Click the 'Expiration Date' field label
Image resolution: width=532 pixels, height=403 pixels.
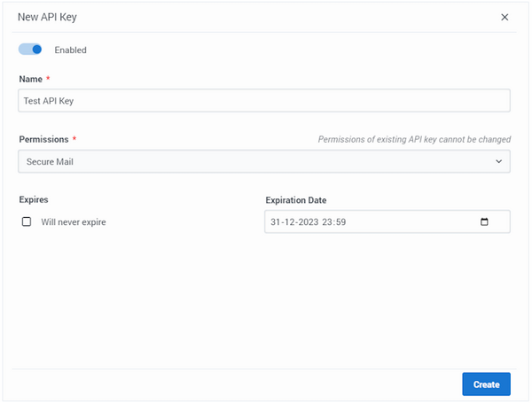pyautogui.click(x=296, y=200)
